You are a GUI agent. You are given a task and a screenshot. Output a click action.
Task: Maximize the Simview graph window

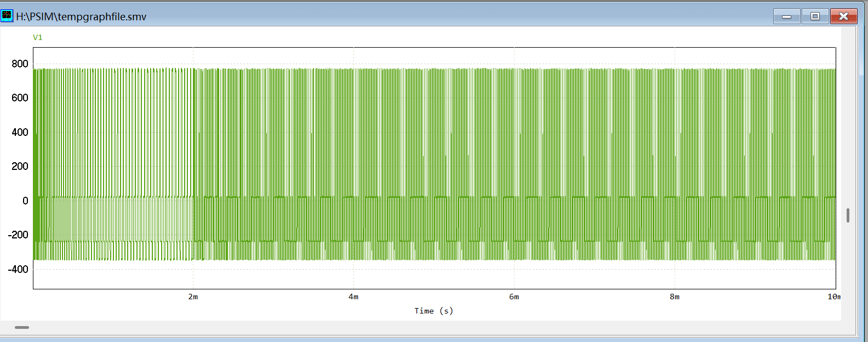815,16
